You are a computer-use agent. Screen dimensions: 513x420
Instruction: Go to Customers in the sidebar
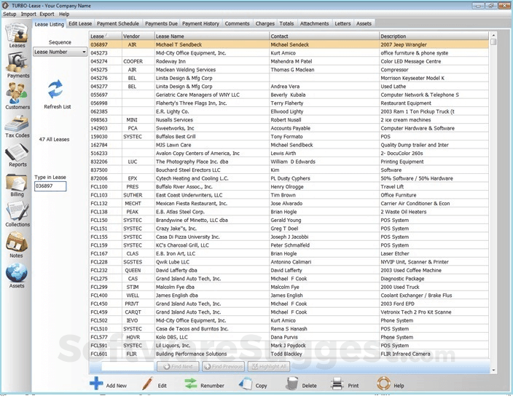[17, 95]
